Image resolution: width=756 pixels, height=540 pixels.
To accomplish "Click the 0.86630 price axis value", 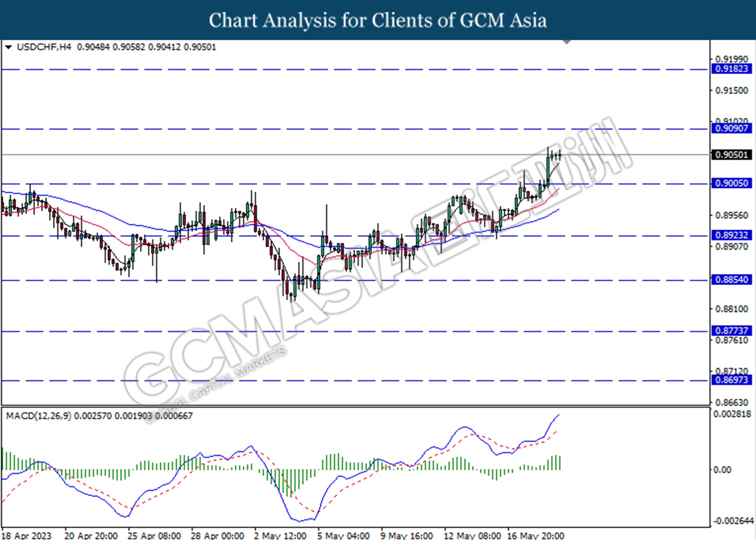I will (732, 402).
